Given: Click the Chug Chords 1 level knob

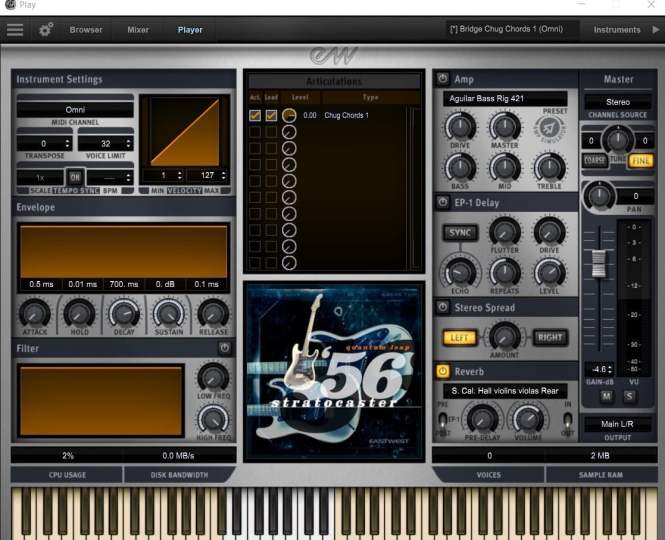Looking at the screenshot, I should point(289,115).
